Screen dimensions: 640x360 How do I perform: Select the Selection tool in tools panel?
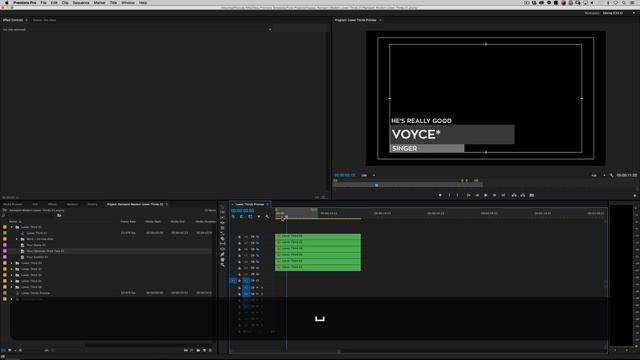(x=222, y=207)
